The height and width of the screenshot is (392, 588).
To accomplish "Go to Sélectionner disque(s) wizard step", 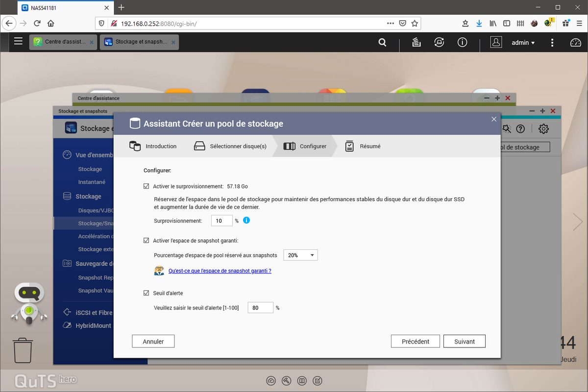I will (230, 146).
